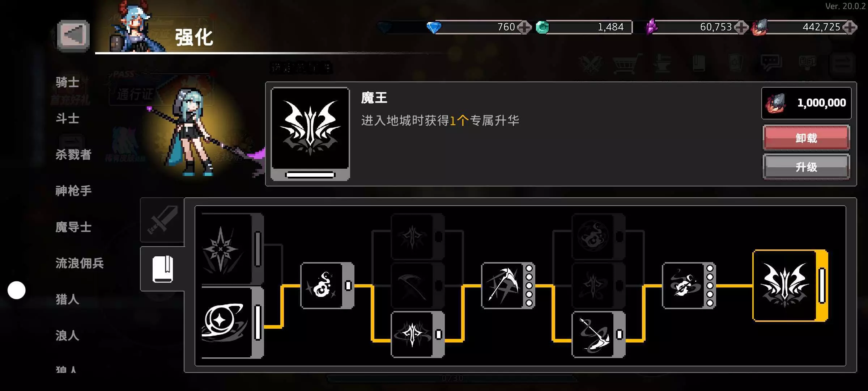Select the book skill tree tab

tap(162, 269)
